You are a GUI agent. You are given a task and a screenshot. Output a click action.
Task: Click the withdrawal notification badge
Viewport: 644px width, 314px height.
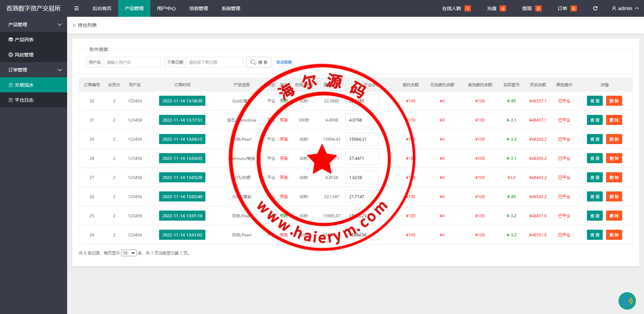(x=538, y=8)
